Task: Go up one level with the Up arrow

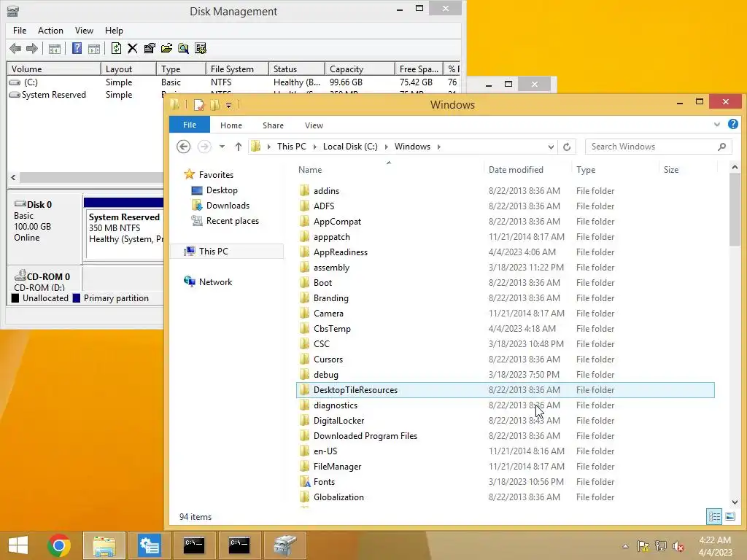Action: click(x=239, y=147)
